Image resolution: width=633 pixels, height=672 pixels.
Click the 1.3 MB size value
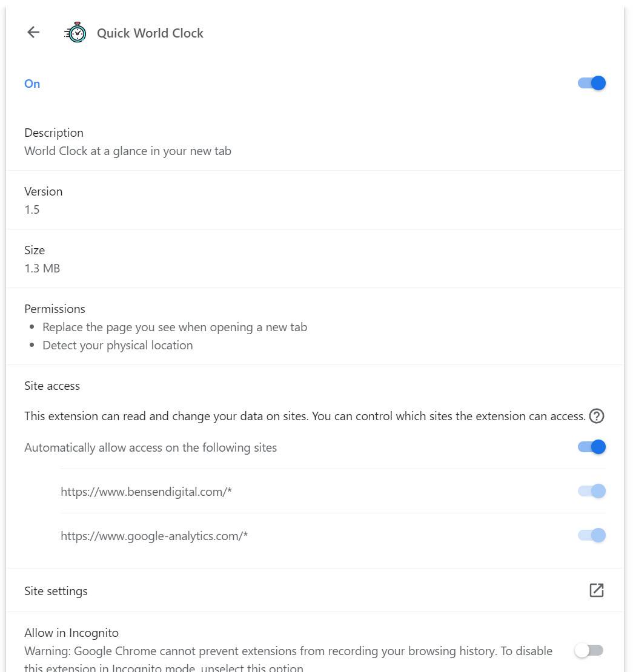(x=42, y=268)
